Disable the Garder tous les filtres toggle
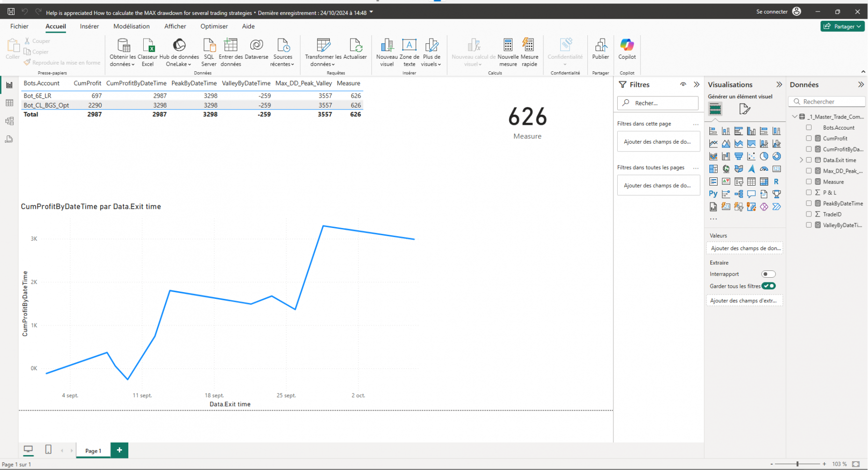The image size is (868, 470). click(x=769, y=286)
